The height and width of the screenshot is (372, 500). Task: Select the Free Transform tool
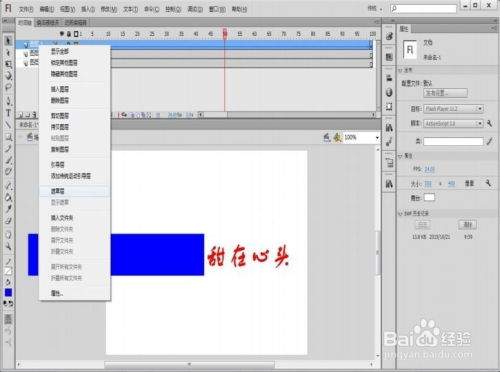8,64
